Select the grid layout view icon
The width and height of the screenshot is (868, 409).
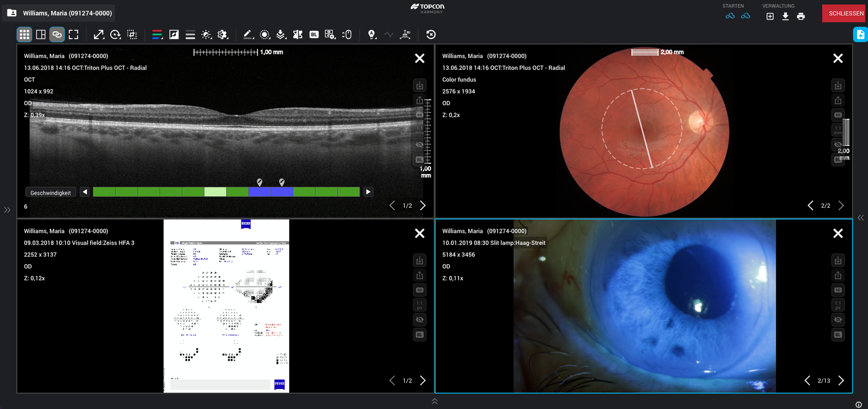[x=24, y=35]
